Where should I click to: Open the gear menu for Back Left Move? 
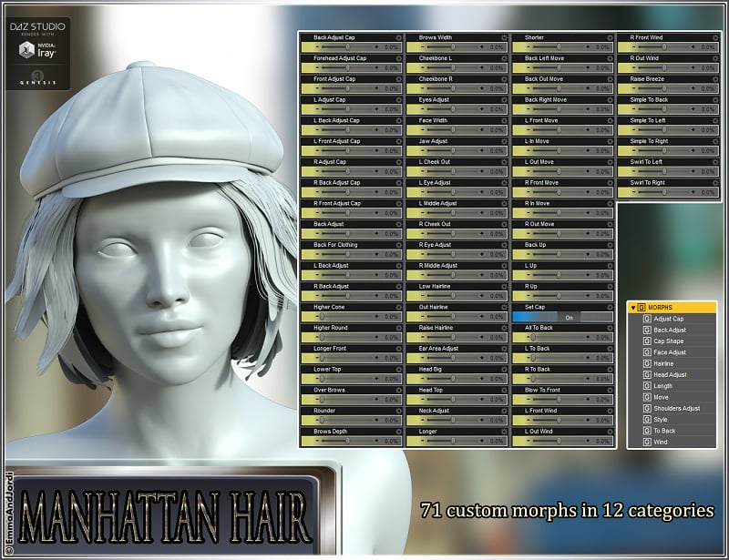pyautogui.click(x=610, y=58)
